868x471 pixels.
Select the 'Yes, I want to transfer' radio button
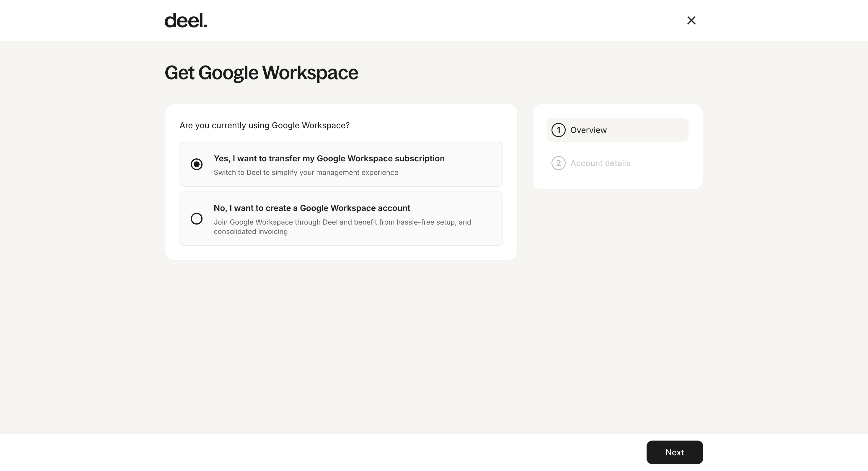click(196, 164)
